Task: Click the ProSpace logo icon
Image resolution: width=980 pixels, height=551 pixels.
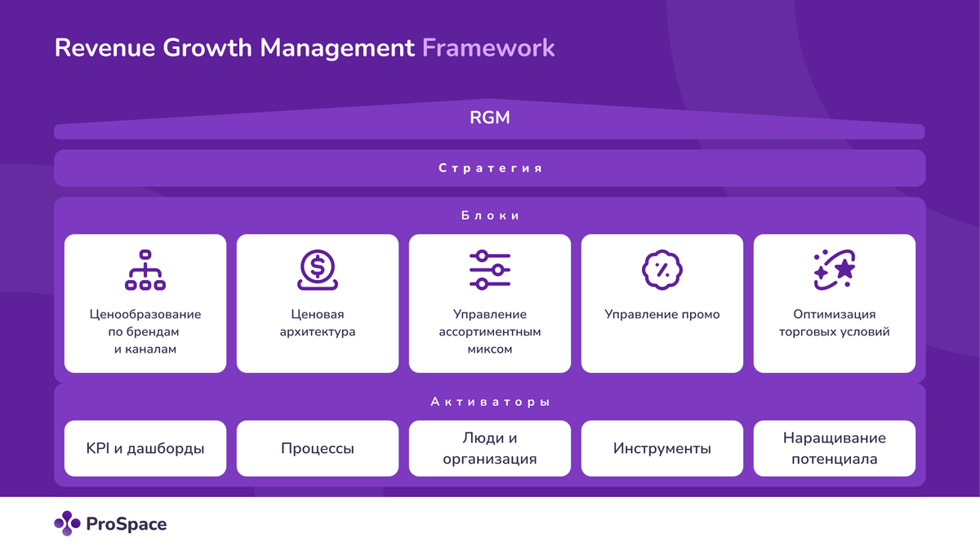Action: (67, 523)
